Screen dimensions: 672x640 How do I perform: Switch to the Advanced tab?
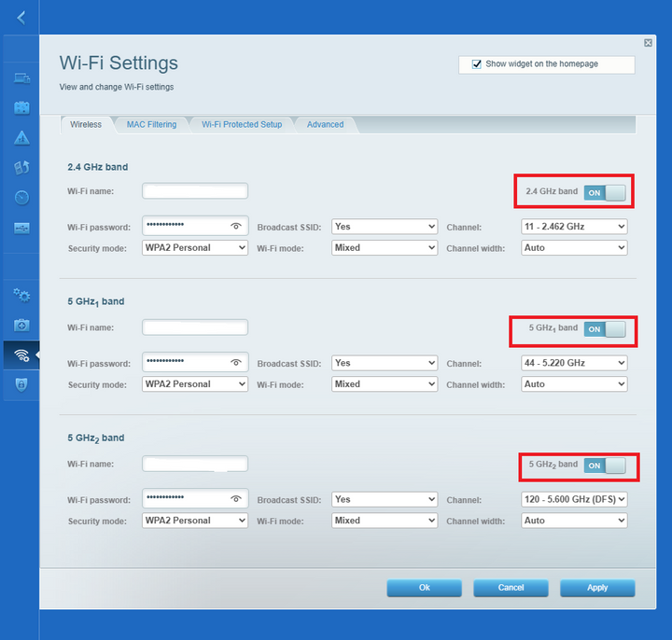tap(325, 124)
